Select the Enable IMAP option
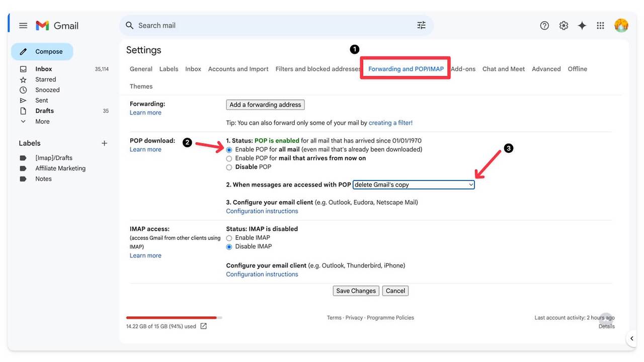This screenshot has height=362, width=644. tap(229, 238)
